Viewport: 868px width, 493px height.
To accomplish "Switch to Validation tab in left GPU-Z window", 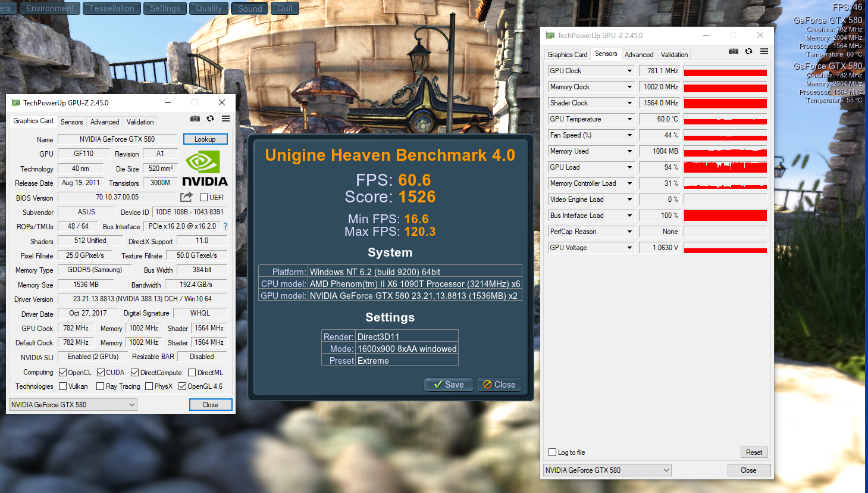I will tap(140, 122).
